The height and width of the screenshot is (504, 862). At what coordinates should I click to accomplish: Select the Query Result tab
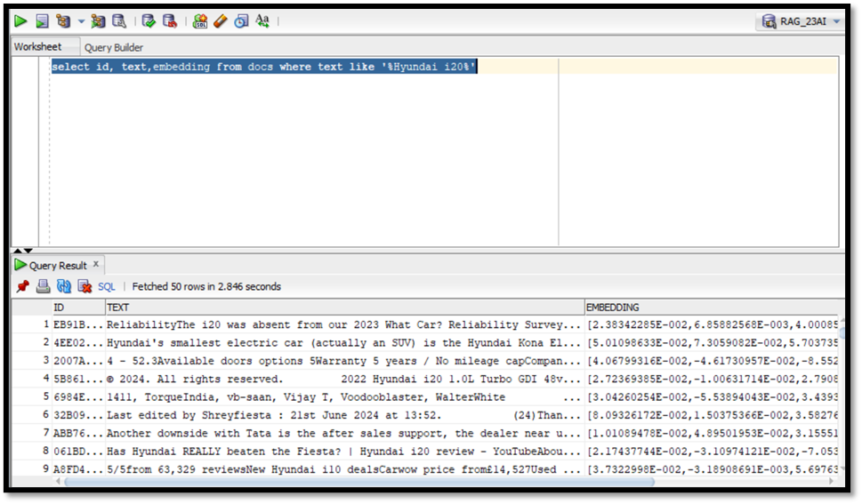58,266
